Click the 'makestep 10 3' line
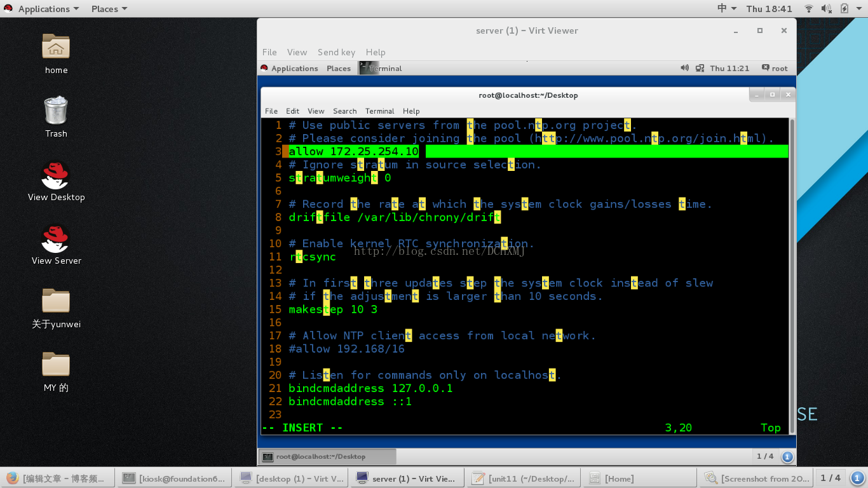This screenshot has height=488, width=868. (x=333, y=309)
